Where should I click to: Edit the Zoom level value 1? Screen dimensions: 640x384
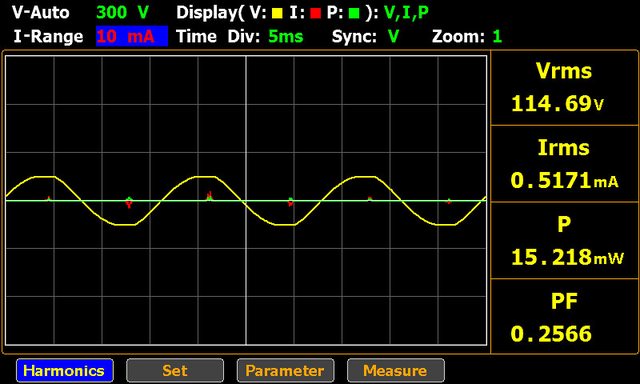497,37
